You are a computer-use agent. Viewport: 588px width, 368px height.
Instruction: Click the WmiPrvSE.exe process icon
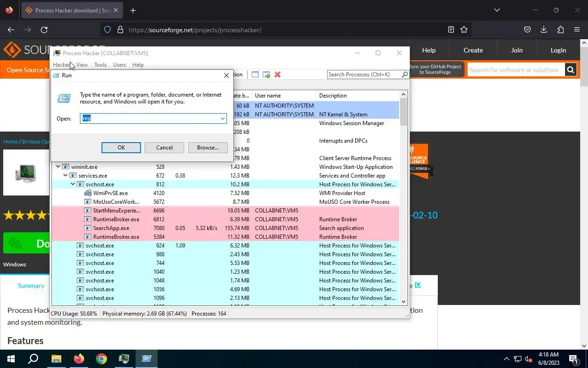pos(88,193)
